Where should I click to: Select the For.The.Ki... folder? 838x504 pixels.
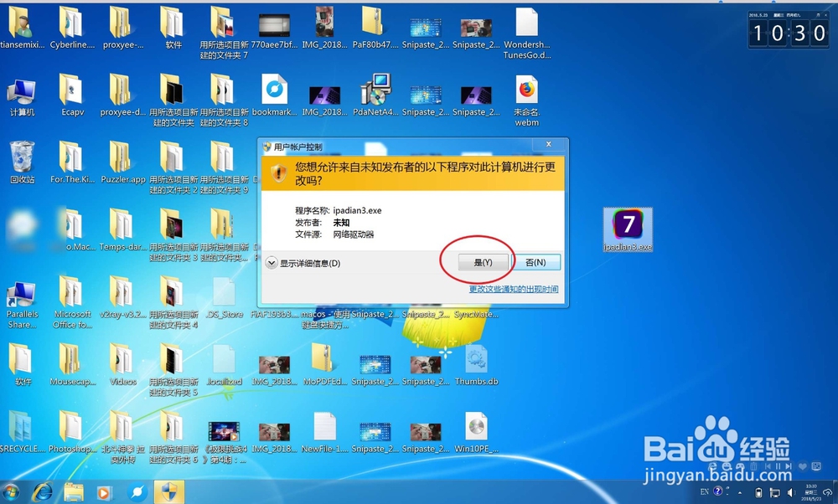pos(72,163)
